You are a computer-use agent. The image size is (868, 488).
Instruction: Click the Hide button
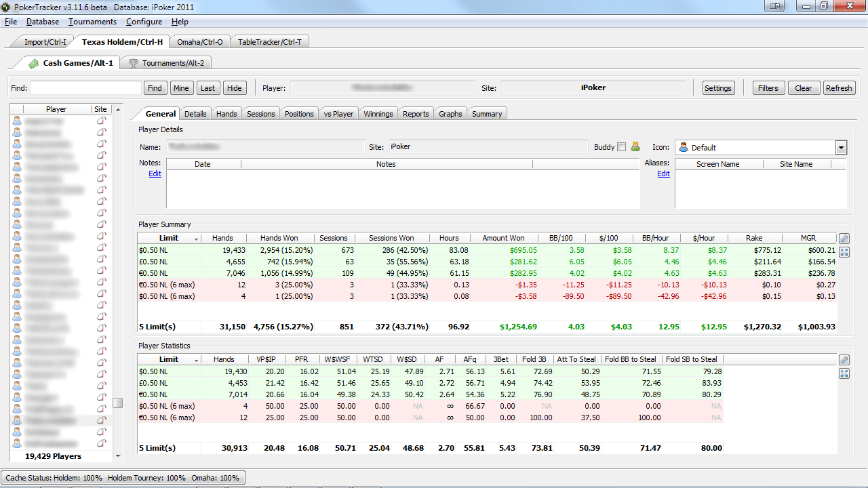point(235,88)
